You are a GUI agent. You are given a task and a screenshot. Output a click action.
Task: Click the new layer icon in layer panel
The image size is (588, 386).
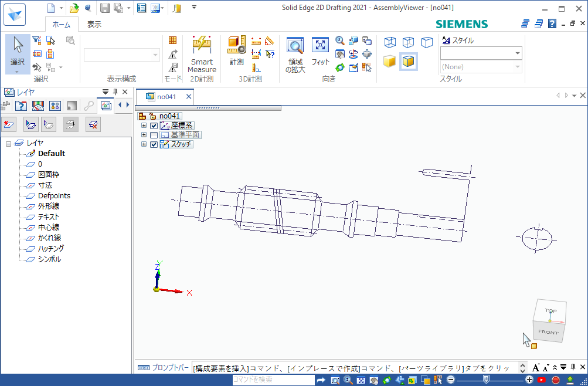(x=9, y=124)
